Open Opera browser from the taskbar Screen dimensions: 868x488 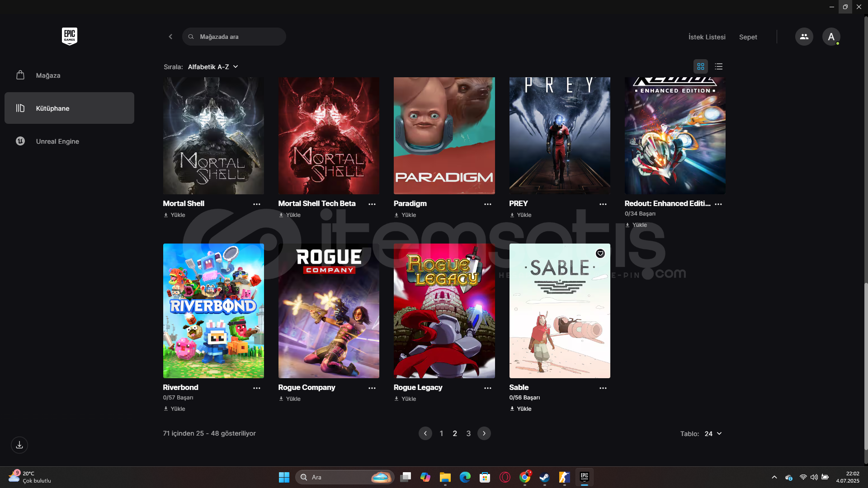click(x=505, y=477)
